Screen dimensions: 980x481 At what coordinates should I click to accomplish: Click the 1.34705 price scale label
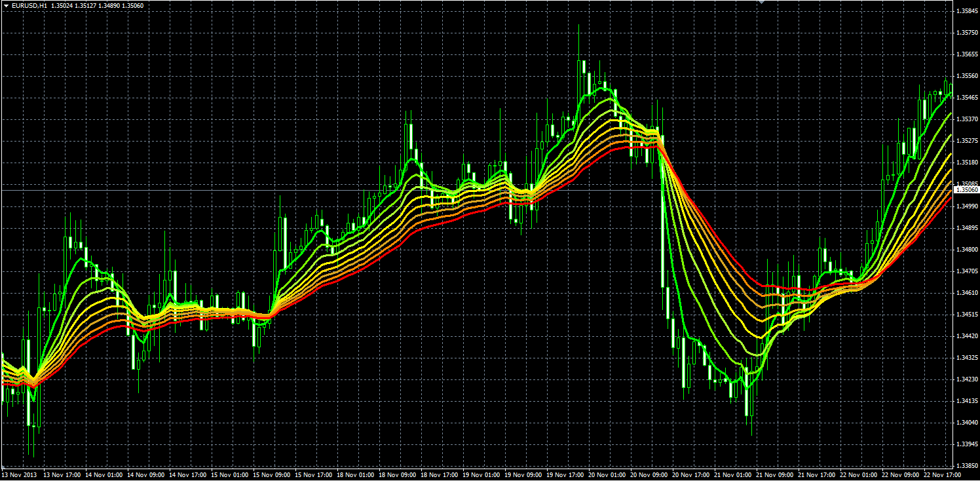point(967,271)
